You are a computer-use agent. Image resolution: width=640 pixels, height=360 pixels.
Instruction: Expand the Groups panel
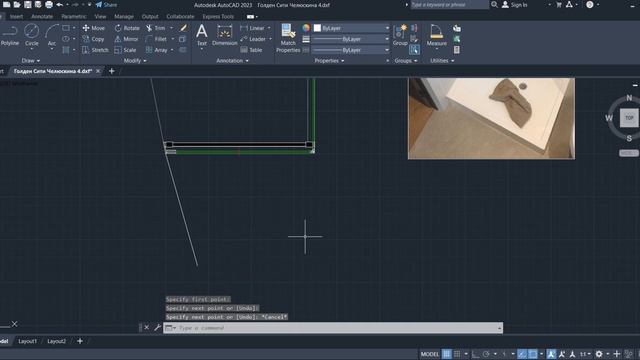pos(406,60)
